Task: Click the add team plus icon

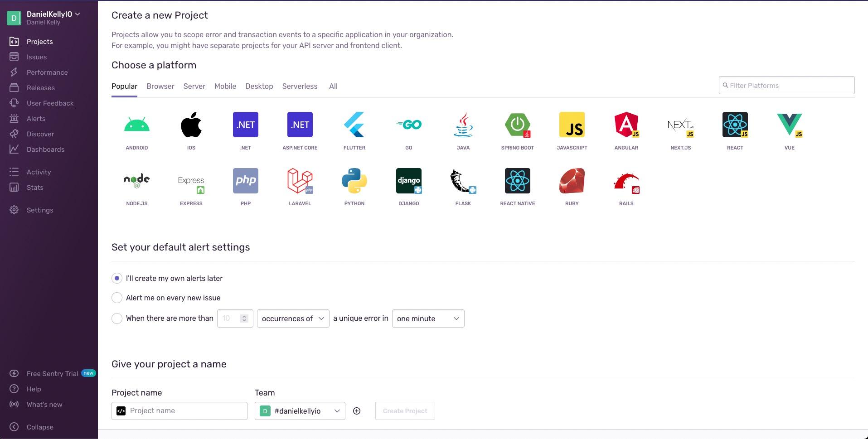Action: click(357, 411)
